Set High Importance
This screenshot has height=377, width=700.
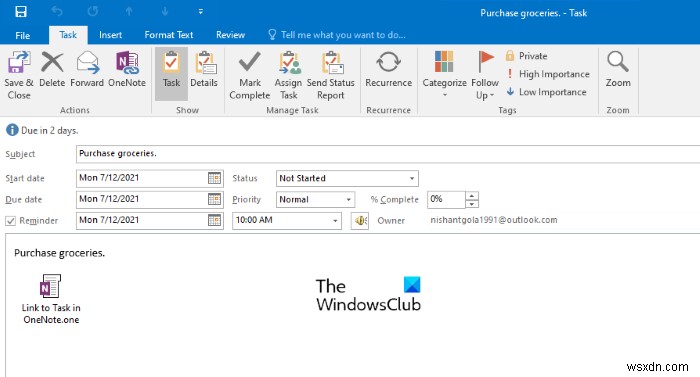click(548, 74)
